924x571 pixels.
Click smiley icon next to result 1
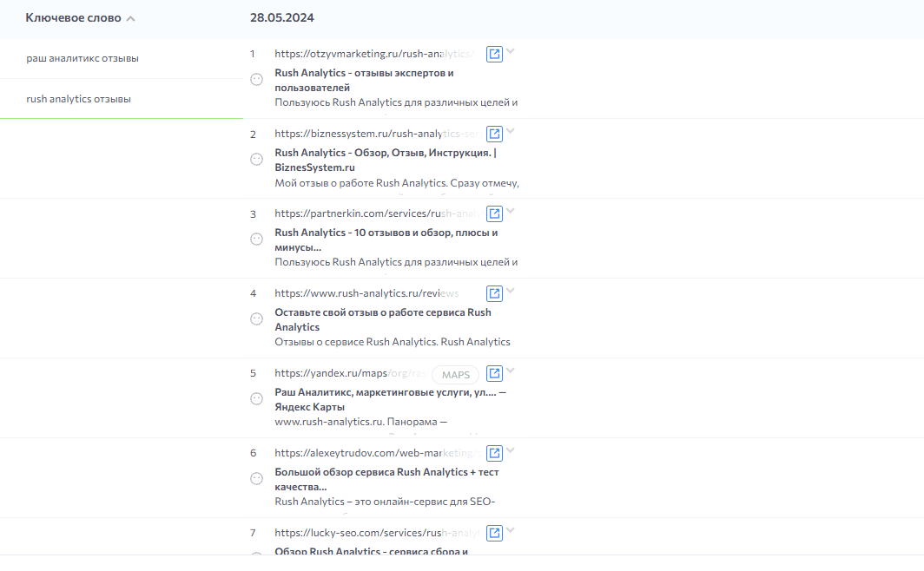pyautogui.click(x=256, y=78)
